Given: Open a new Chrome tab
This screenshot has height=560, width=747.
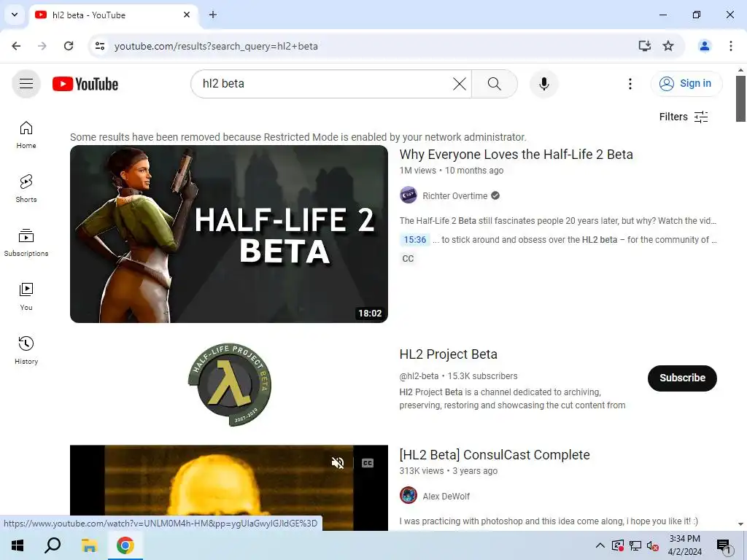Looking at the screenshot, I should coord(213,15).
